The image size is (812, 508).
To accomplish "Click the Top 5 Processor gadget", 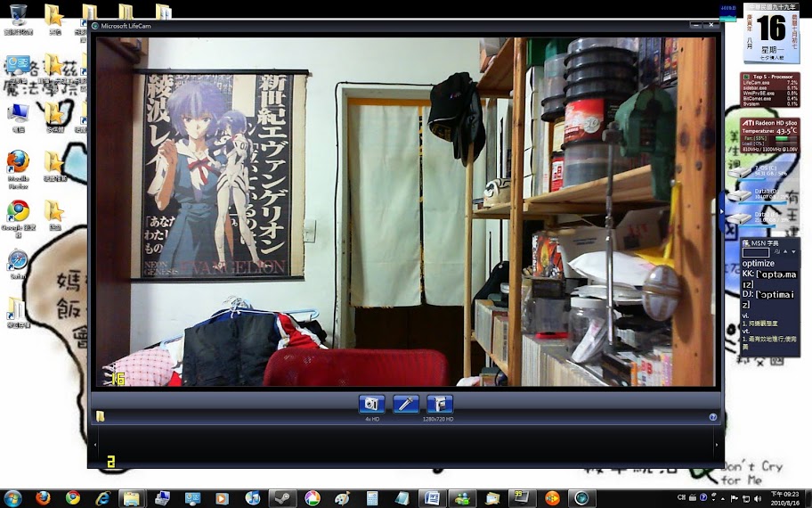I will [x=770, y=90].
